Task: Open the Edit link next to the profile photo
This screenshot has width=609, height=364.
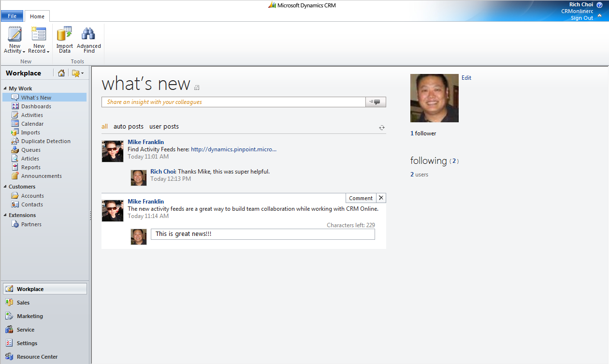Action: coord(466,77)
